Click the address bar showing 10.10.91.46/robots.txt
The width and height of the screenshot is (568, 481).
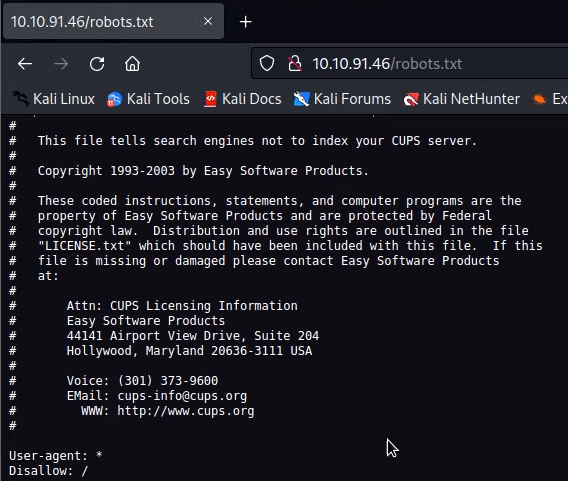click(409, 64)
